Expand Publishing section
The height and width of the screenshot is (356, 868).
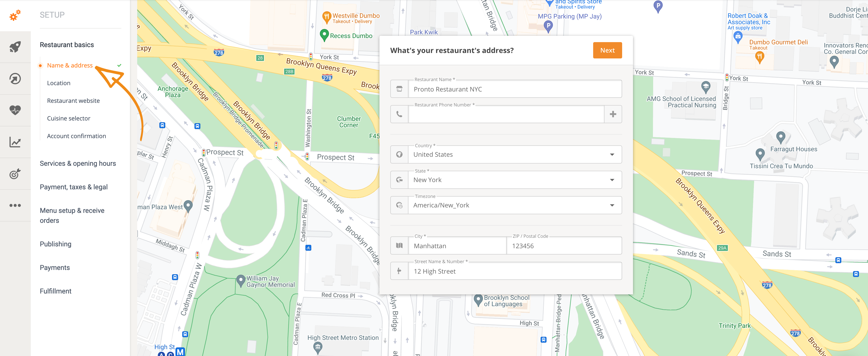click(x=56, y=244)
